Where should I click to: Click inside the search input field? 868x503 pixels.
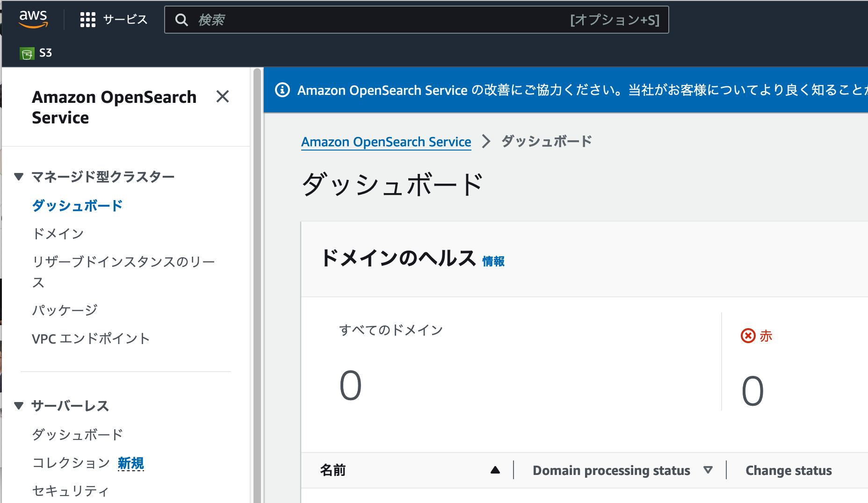[327, 20]
